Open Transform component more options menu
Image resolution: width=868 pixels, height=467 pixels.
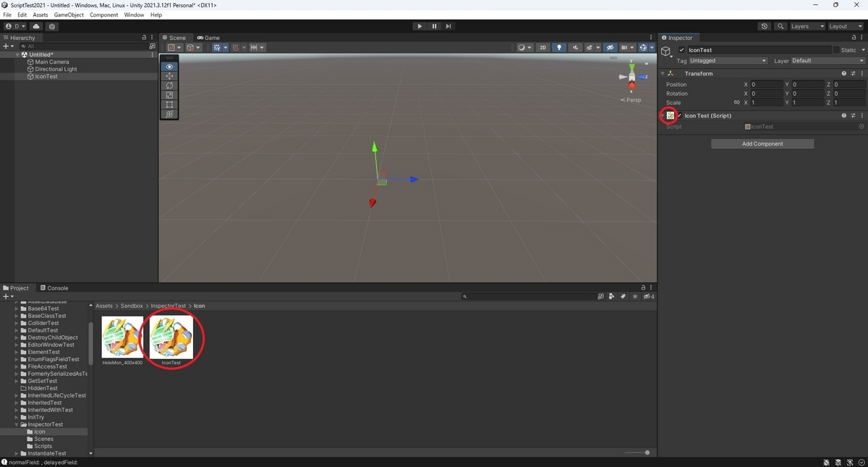pos(862,73)
